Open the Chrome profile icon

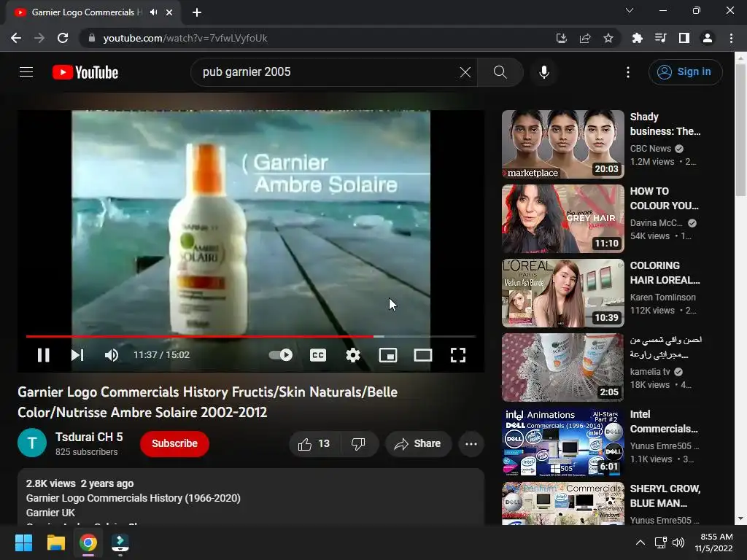(708, 38)
